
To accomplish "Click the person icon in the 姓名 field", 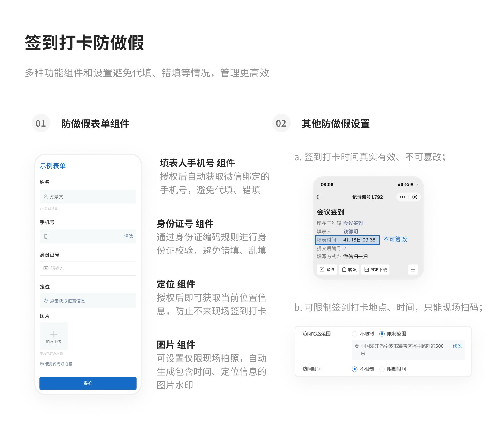I will pyautogui.click(x=46, y=196).
